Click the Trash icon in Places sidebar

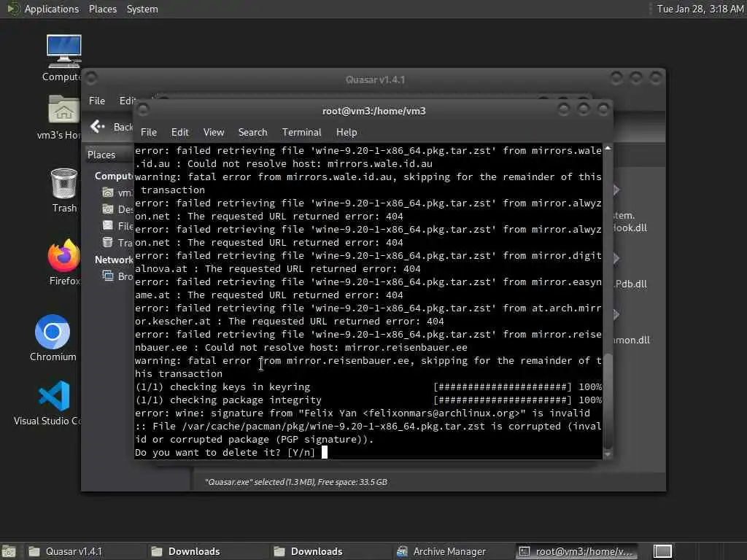tap(108, 242)
